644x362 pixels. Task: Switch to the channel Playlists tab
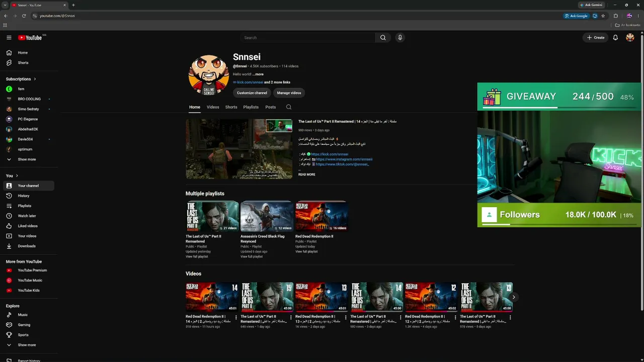251,107
